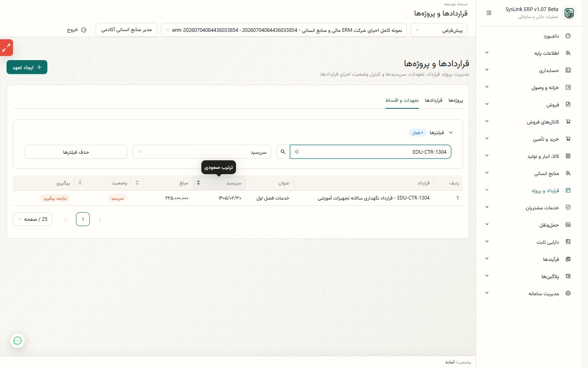Click the خزانه و وصول wallet icon

click(x=568, y=88)
